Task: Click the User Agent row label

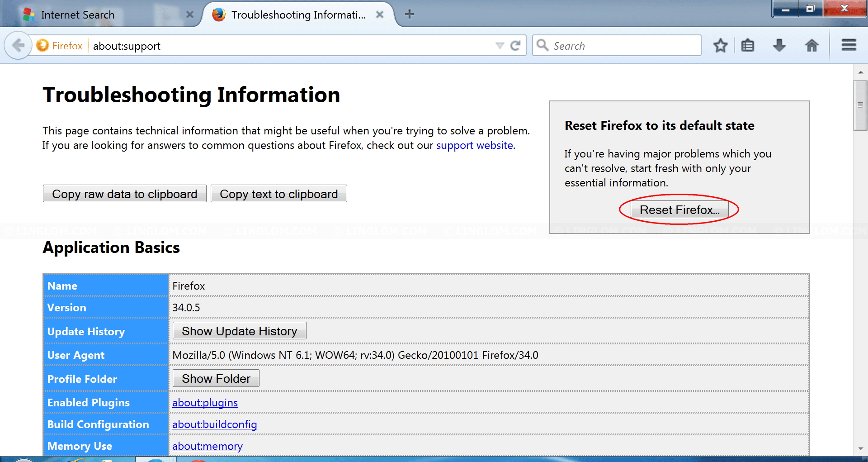Action: pos(76,355)
